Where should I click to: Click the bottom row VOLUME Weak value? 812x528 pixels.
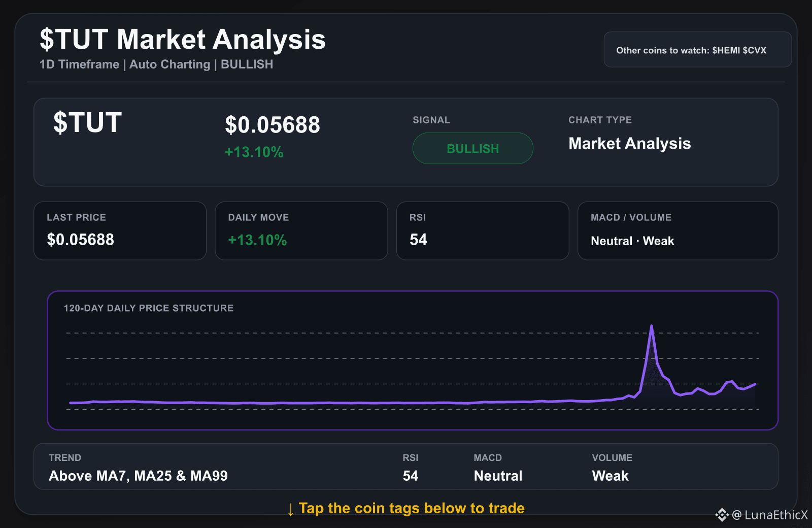pyautogui.click(x=610, y=476)
